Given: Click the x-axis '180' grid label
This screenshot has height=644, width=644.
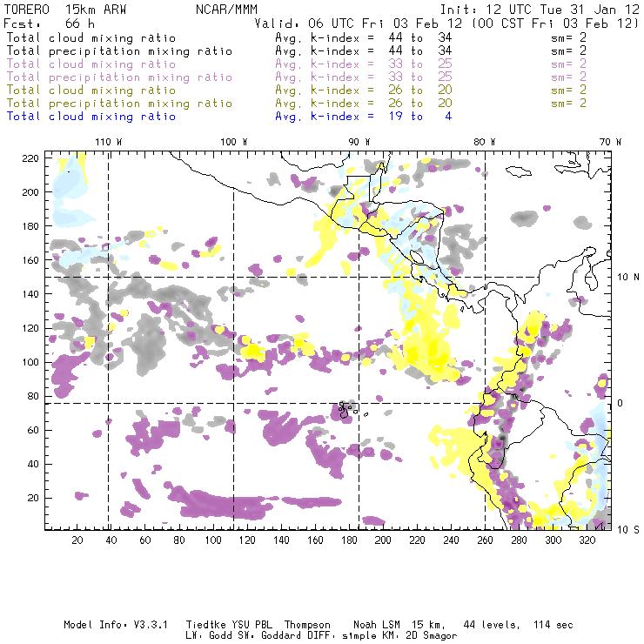Looking at the screenshot, I should (349, 540).
